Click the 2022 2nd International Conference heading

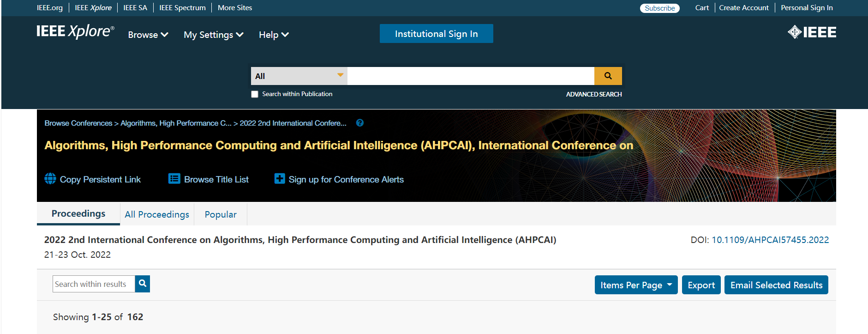coord(300,240)
